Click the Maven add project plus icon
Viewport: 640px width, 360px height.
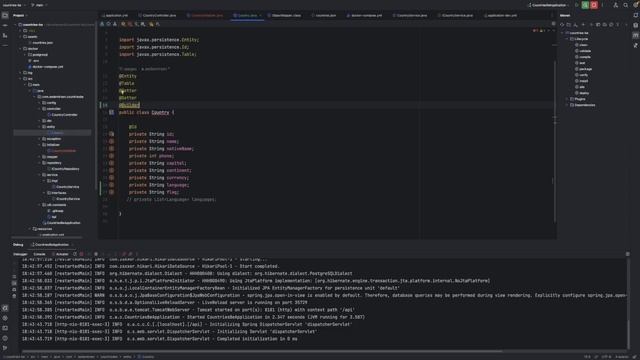coord(583,24)
